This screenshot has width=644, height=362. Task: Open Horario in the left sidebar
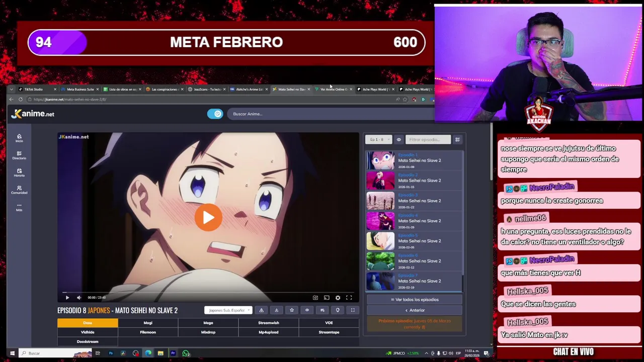19,172
